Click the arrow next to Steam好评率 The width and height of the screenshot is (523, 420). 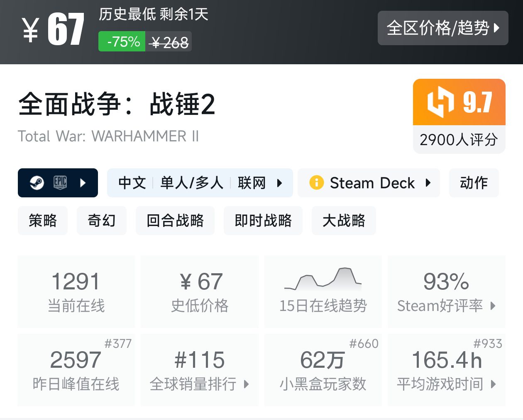point(493,306)
